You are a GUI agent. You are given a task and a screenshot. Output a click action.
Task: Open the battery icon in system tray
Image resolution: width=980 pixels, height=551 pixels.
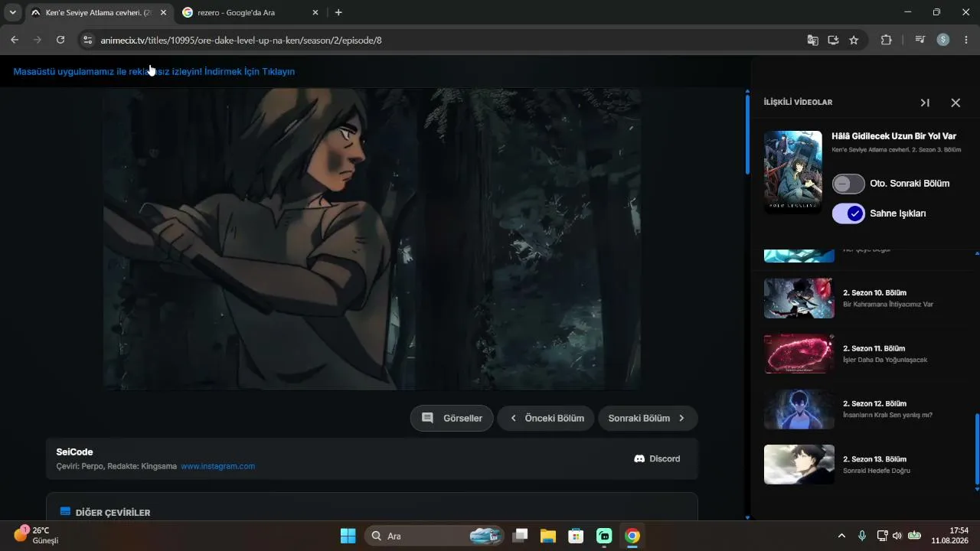(914, 536)
